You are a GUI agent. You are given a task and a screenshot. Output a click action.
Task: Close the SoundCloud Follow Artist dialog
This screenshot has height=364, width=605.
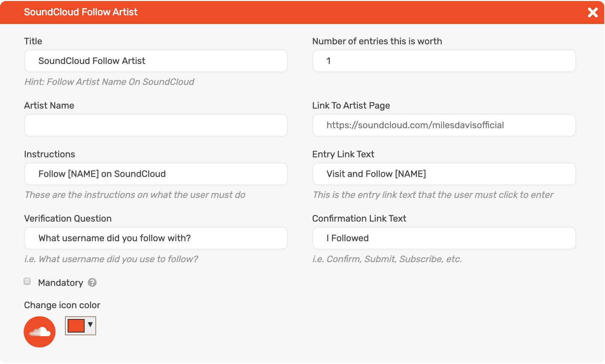[593, 12]
